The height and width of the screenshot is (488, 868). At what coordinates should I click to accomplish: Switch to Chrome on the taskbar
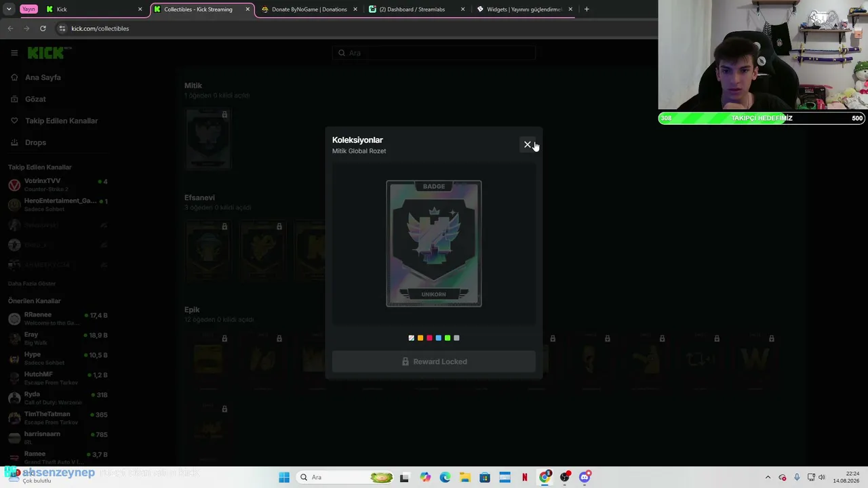(545, 477)
